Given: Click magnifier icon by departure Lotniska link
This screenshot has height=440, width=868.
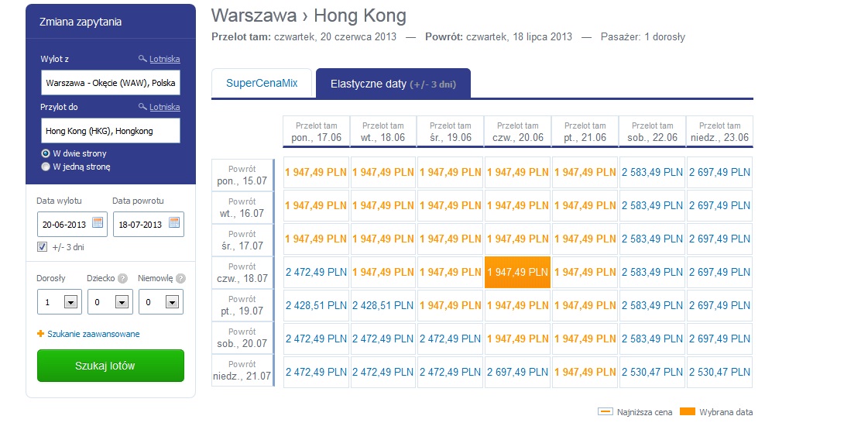Looking at the screenshot, I should click(x=142, y=58).
